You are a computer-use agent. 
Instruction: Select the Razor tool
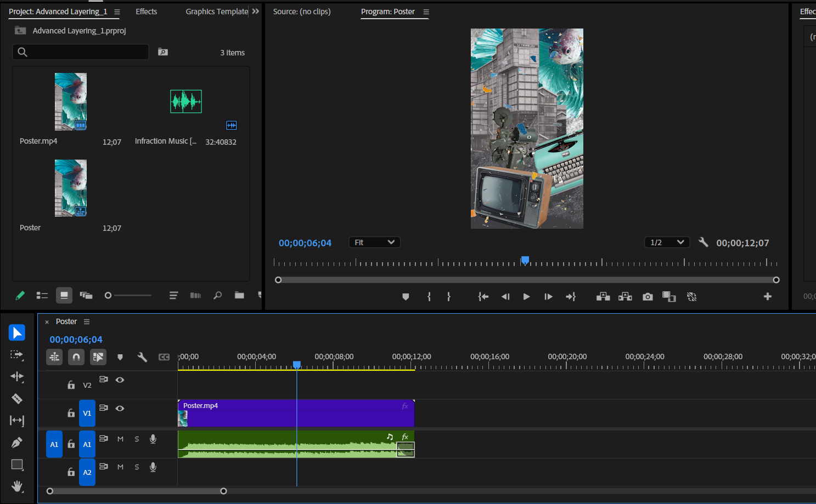(x=17, y=399)
